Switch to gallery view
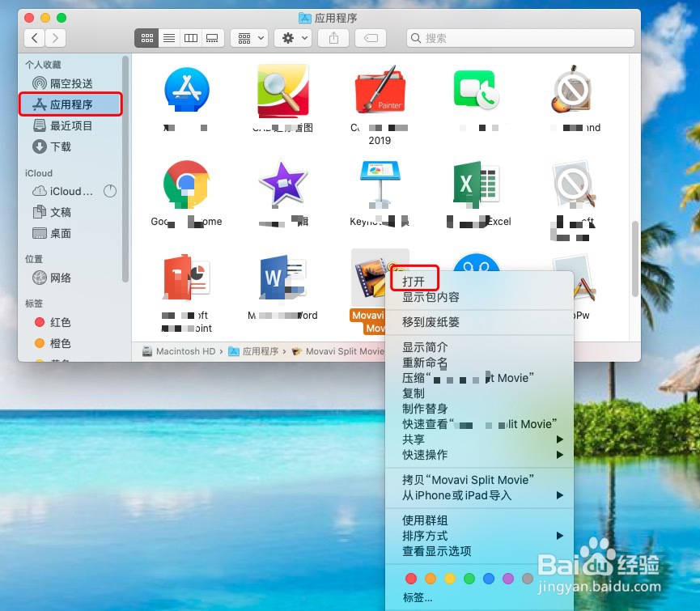 [210, 37]
